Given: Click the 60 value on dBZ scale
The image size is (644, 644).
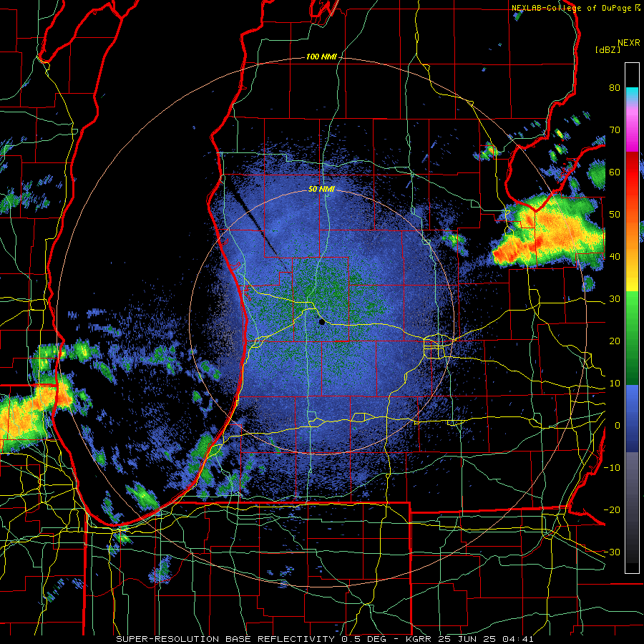Looking at the screenshot, I should click(x=615, y=172).
